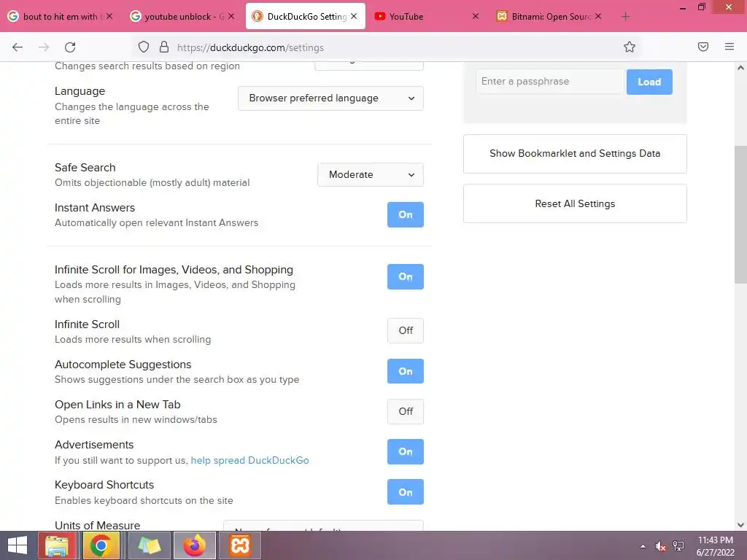This screenshot has width=747, height=560.
Task: Open the Language dropdown
Action: [x=330, y=98]
